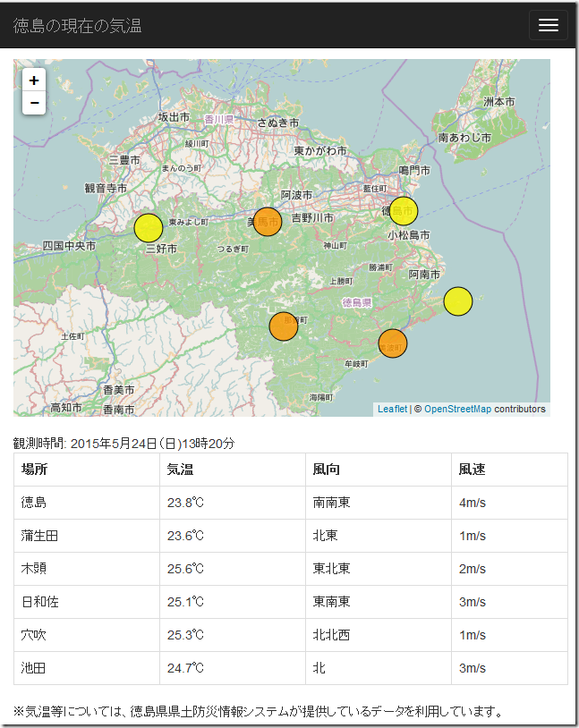Open the Leaflet attribution link
Screen dimensions: 579x728
[392, 409]
